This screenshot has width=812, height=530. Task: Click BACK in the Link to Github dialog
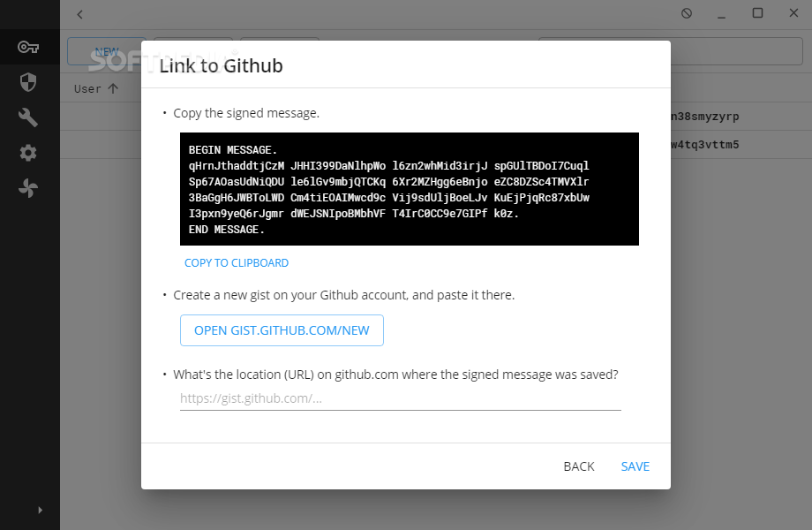tap(579, 466)
